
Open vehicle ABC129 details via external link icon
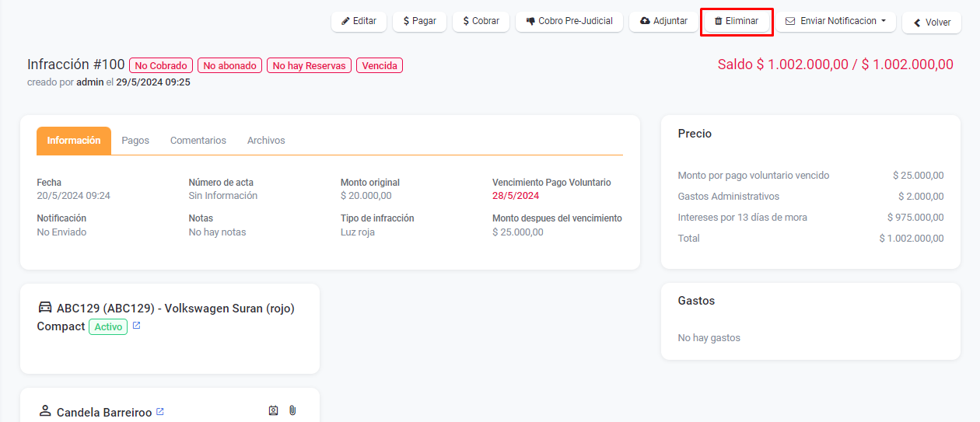pyautogui.click(x=136, y=326)
